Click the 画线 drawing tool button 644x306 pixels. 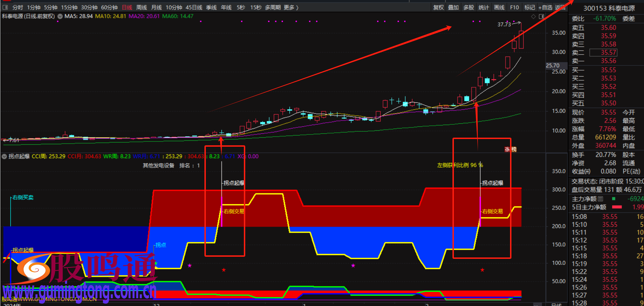(499, 7)
